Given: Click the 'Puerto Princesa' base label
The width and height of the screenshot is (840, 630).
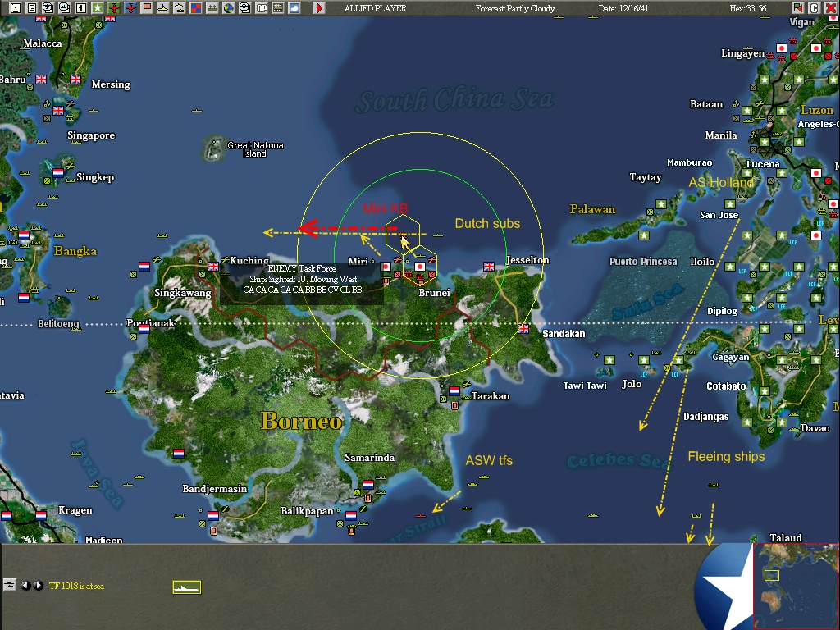Looking at the screenshot, I should (643, 262).
